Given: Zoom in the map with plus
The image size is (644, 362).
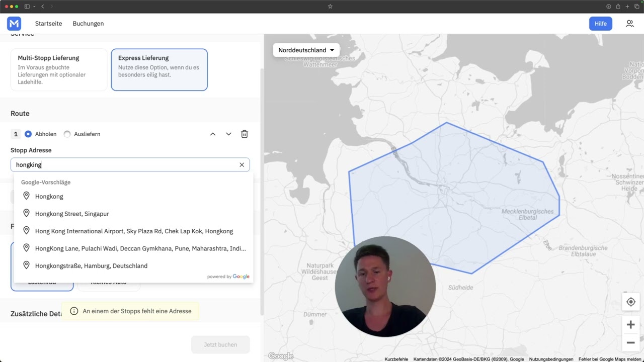Looking at the screenshot, I should coord(630,325).
